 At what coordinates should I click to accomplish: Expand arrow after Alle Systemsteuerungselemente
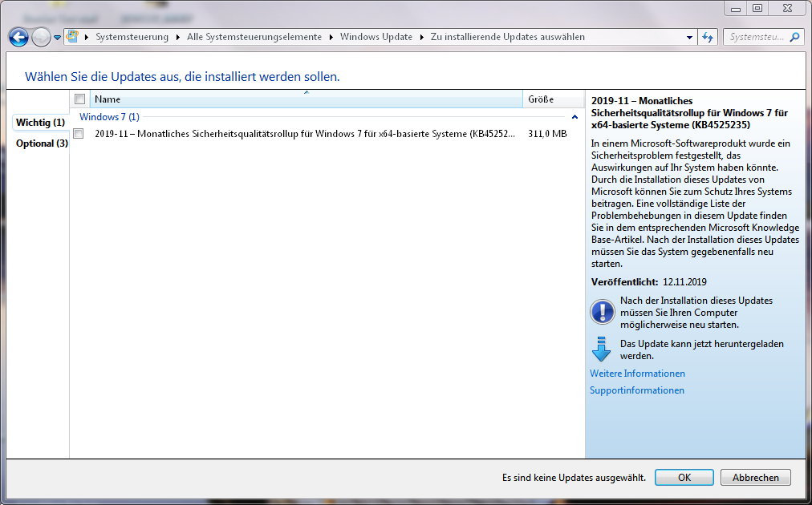point(331,37)
